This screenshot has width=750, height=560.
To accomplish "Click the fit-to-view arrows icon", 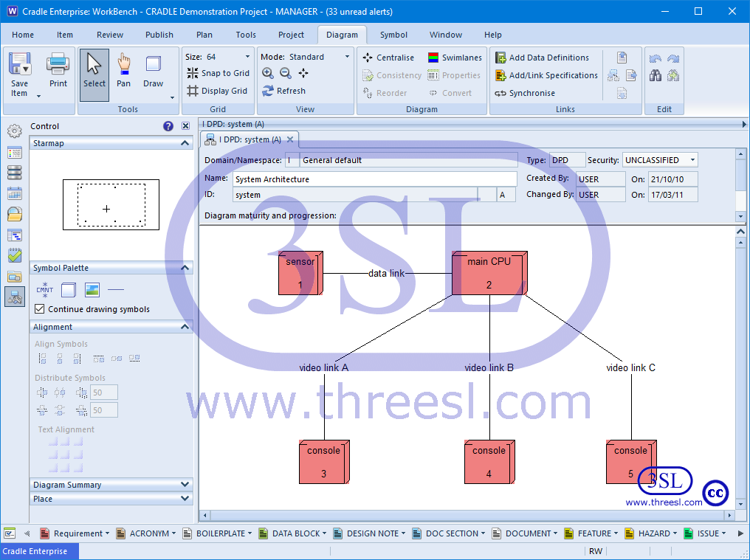I will click(x=303, y=73).
